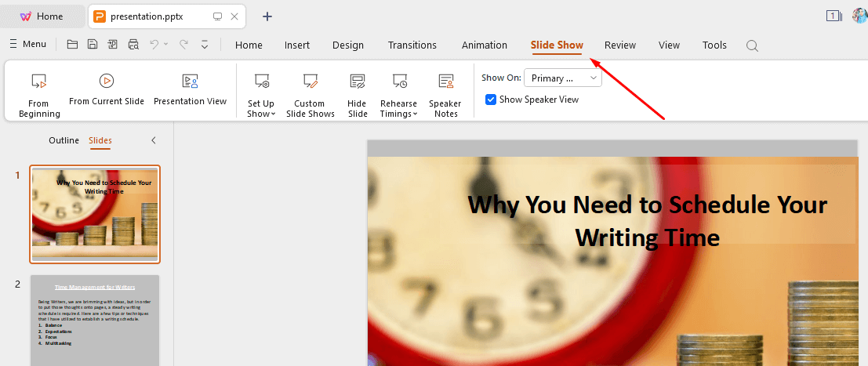Open the Menu hamburger button
Screen dimensions: 868x366
click(x=28, y=45)
